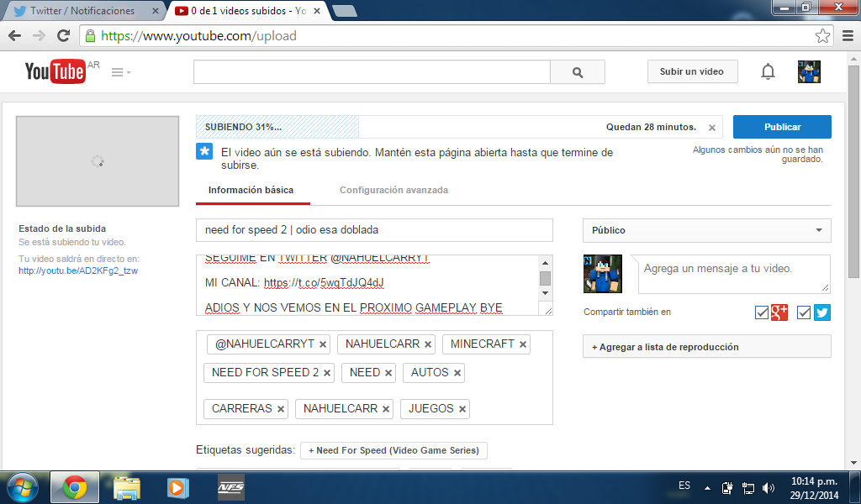Close the YouTube upload tab
This screenshot has width=861, height=504.
click(317, 11)
